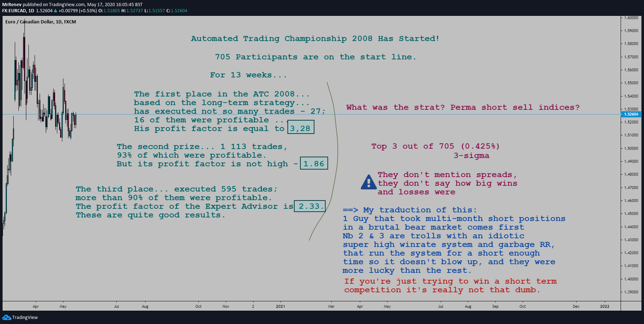
Task: Click the 'Euro / Canadian Dollar, 1D, FXCM' title
Action: pos(41,22)
